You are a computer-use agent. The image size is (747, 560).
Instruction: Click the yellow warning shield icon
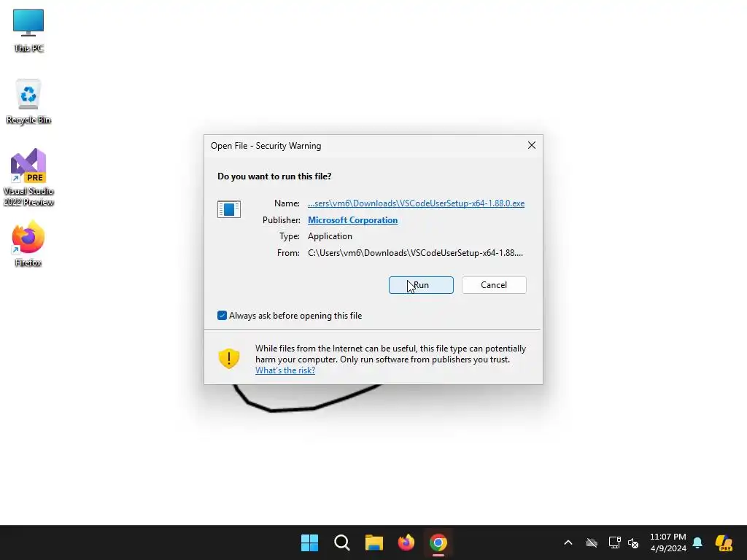(x=228, y=359)
